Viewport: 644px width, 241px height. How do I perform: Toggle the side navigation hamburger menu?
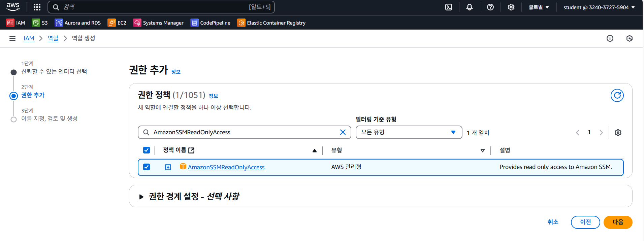tap(12, 38)
